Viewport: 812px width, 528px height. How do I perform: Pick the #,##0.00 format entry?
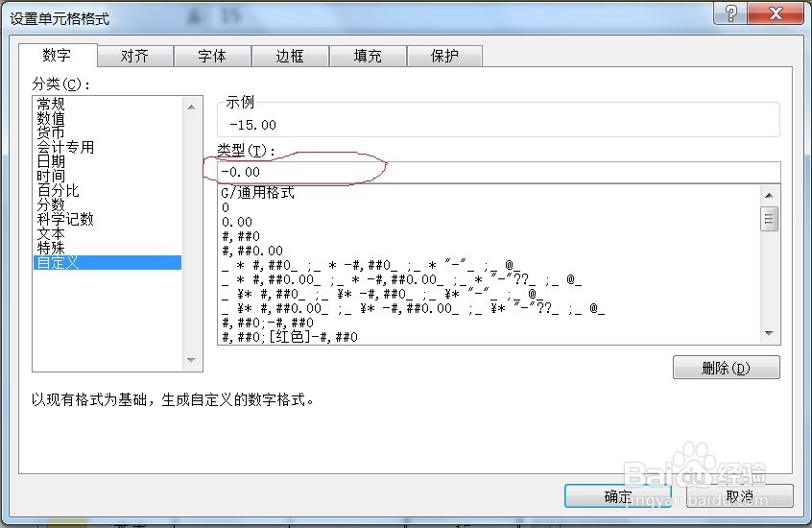(489, 251)
